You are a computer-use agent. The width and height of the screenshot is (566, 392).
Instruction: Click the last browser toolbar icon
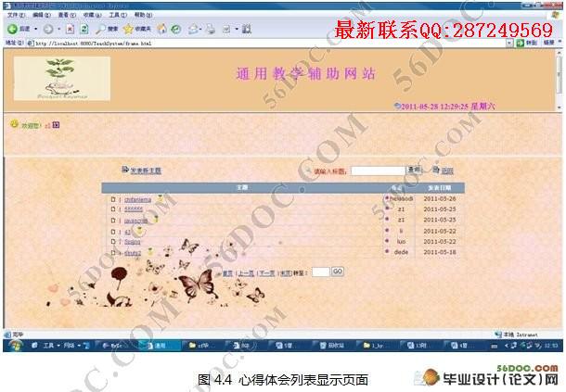(247, 29)
